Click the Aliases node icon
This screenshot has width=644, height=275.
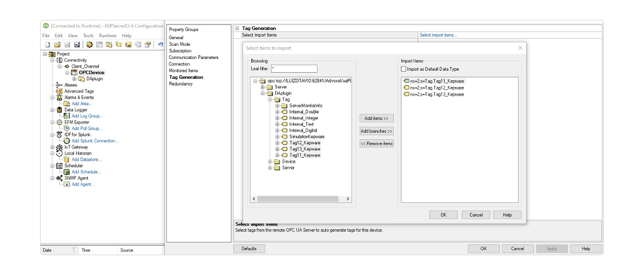pyautogui.click(x=59, y=85)
